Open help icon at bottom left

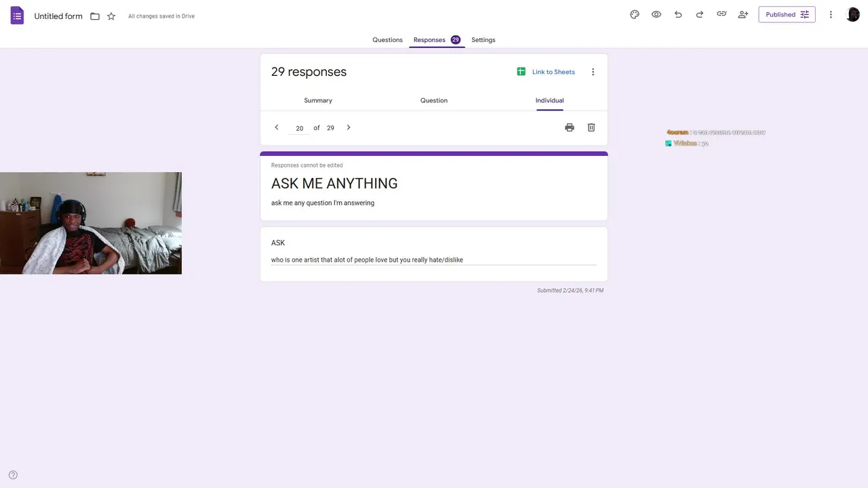[x=13, y=475]
